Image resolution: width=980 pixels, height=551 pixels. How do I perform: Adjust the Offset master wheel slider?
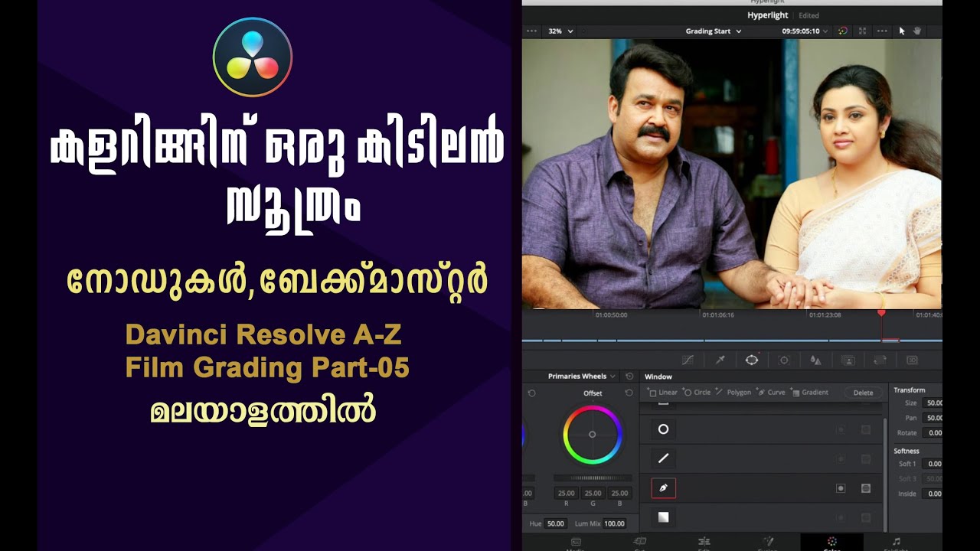[x=592, y=478]
